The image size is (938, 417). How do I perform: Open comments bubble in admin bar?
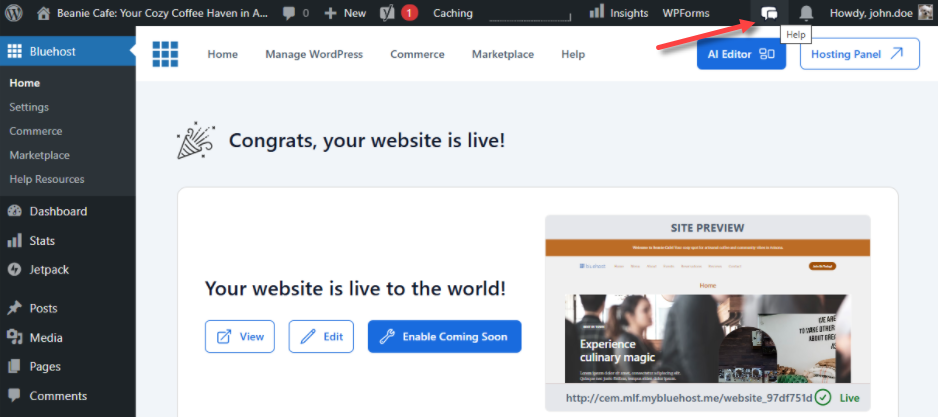[x=295, y=13]
